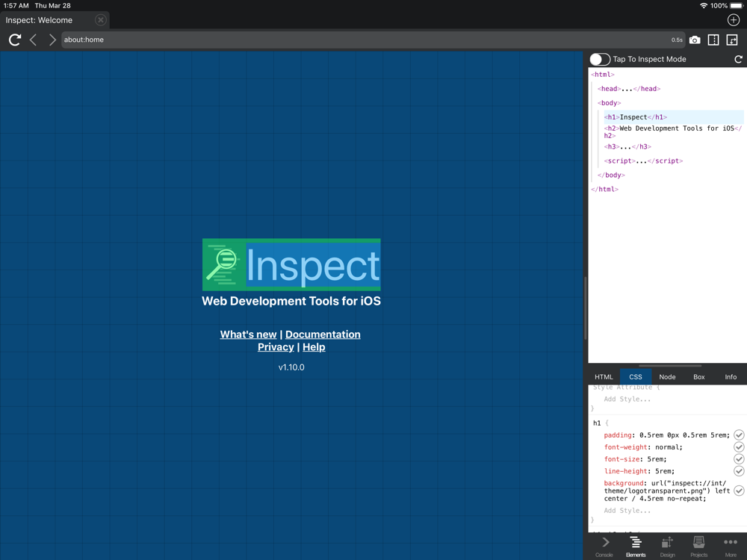
Task: Toggle Tap To Inspect Mode switch
Action: (600, 59)
